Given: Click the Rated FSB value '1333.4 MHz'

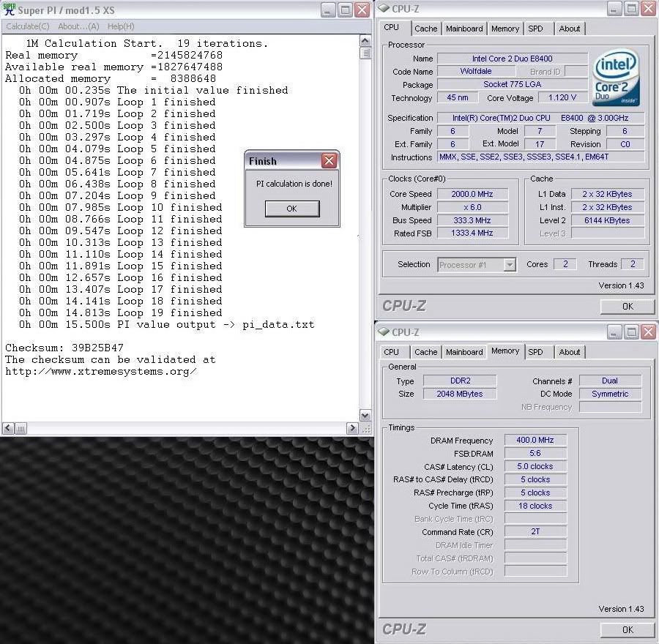Looking at the screenshot, I should pyautogui.click(x=472, y=233).
